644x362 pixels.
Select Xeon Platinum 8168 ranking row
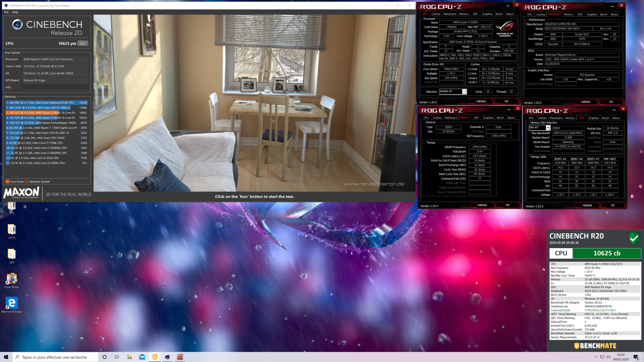46,103
